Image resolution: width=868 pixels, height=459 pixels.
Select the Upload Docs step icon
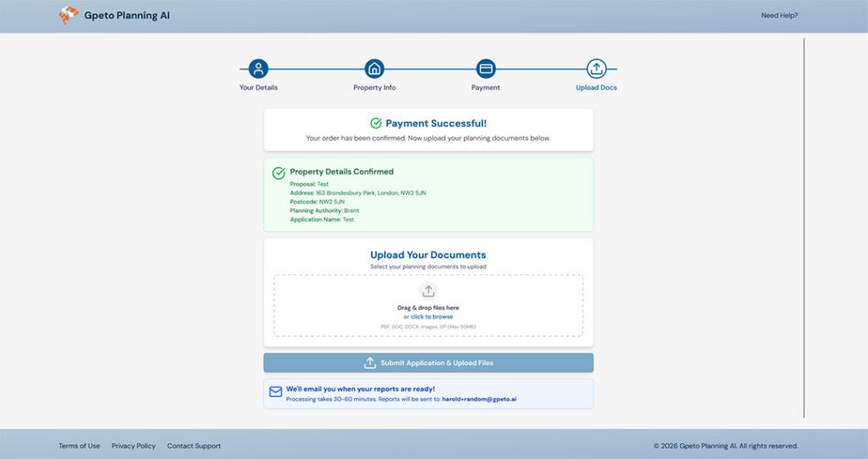point(597,69)
